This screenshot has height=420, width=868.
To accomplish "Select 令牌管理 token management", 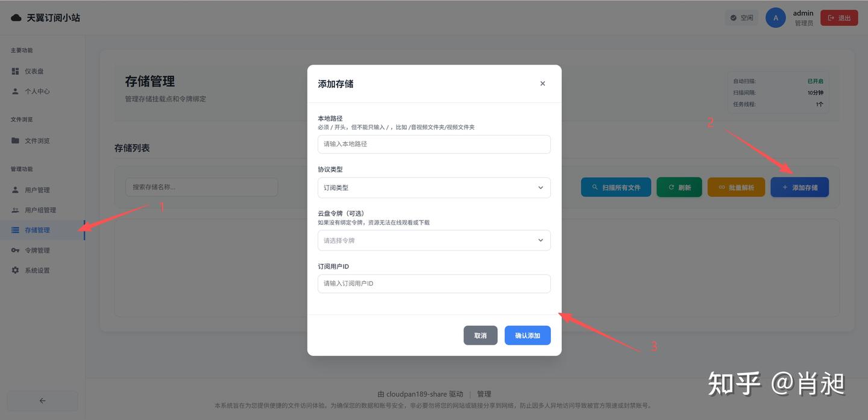I will click(36, 249).
